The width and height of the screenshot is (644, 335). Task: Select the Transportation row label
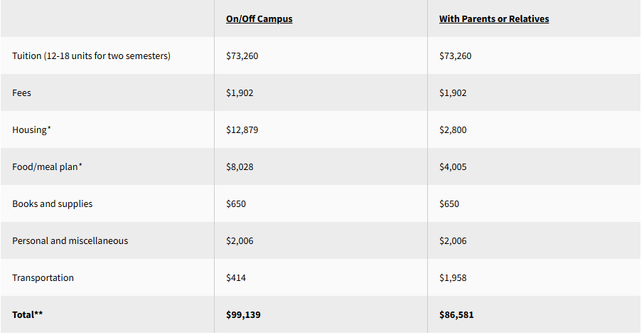43,278
